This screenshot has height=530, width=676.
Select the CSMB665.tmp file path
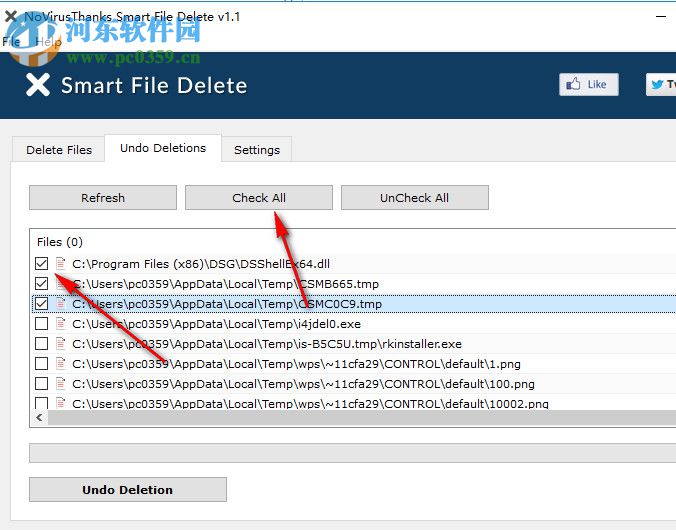(x=225, y=284)
